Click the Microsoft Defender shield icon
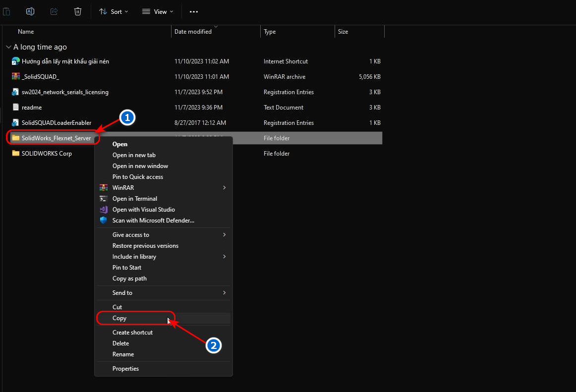The image size is (576, 392). click(x=103, y=220)
